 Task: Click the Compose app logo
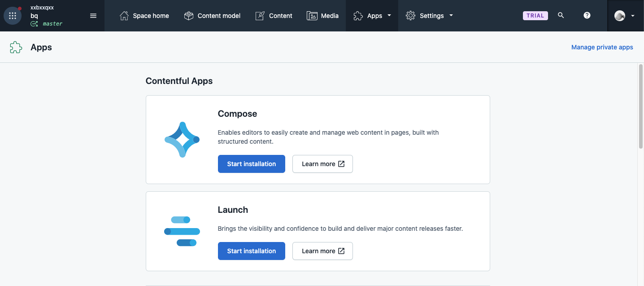[x=182, y=139]
